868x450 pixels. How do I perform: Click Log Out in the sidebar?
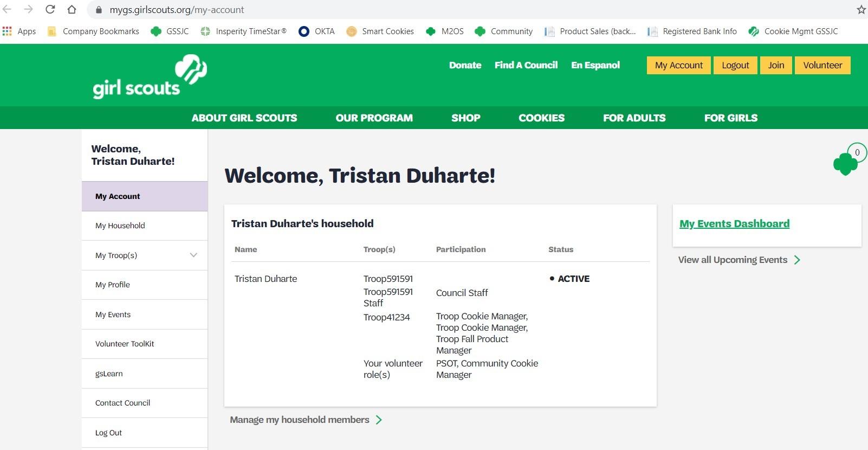point(145,433)
